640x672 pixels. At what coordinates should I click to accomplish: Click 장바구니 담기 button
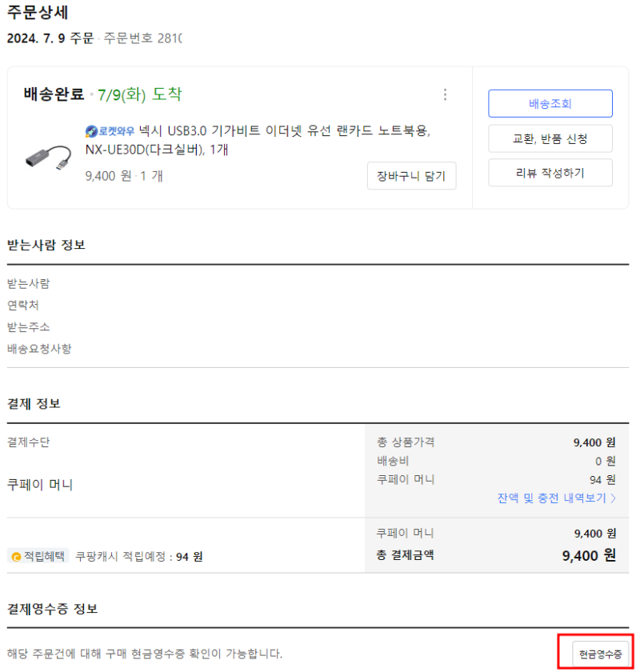click(411, 176)
